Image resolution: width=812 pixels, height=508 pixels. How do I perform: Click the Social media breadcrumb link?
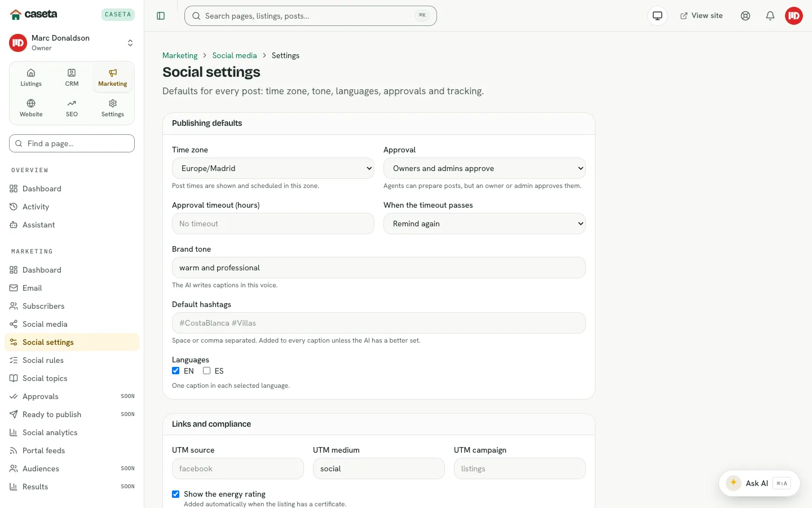[235, 55]
